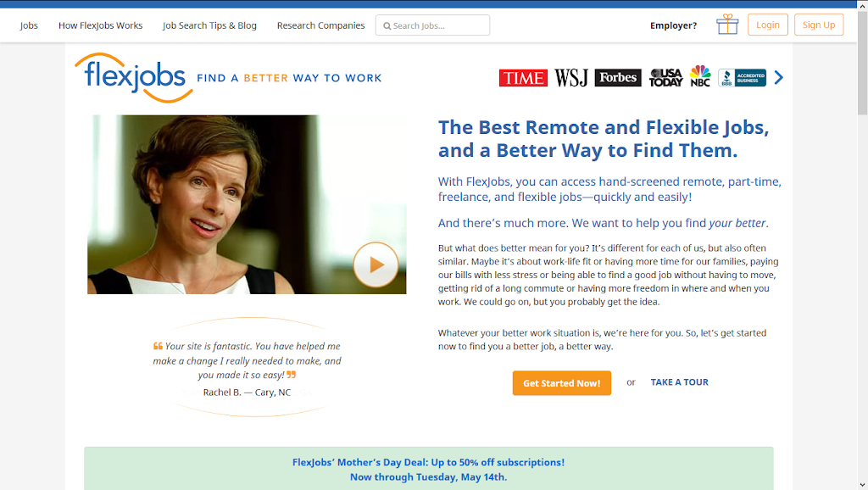The image size is (868, 490).
Task: Click the scrollbar down arrow
Action: [862, 485]
